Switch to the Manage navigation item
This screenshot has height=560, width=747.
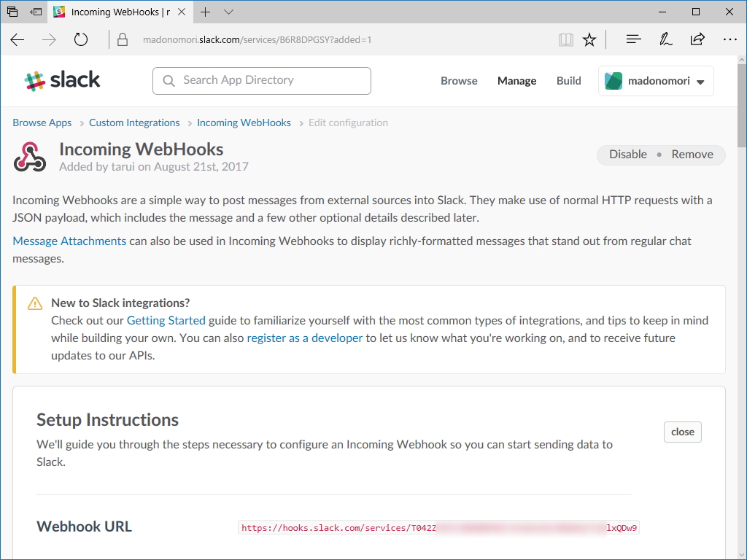tap(516, 81)
